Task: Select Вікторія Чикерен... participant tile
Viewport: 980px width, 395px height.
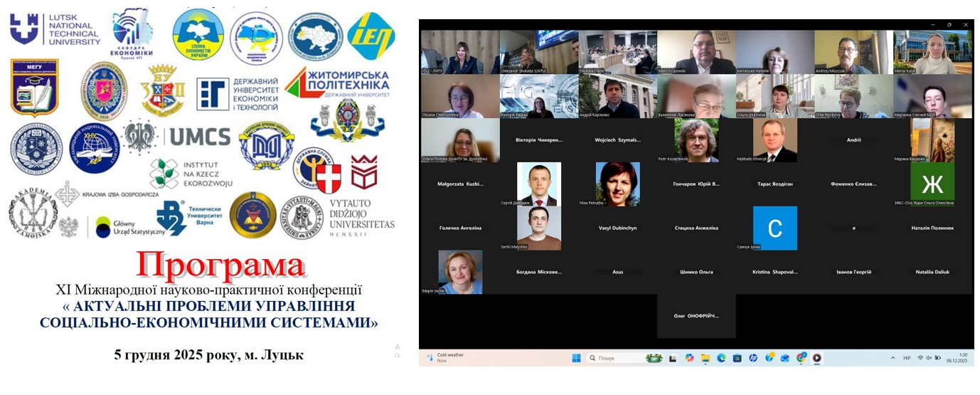Action: tap(538, 140)
